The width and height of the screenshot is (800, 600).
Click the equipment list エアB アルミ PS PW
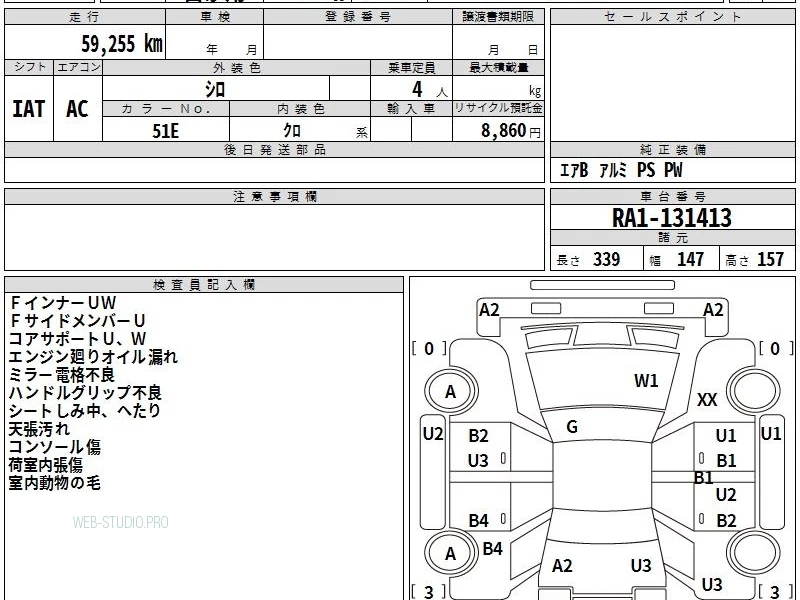[x=621, y=170]
